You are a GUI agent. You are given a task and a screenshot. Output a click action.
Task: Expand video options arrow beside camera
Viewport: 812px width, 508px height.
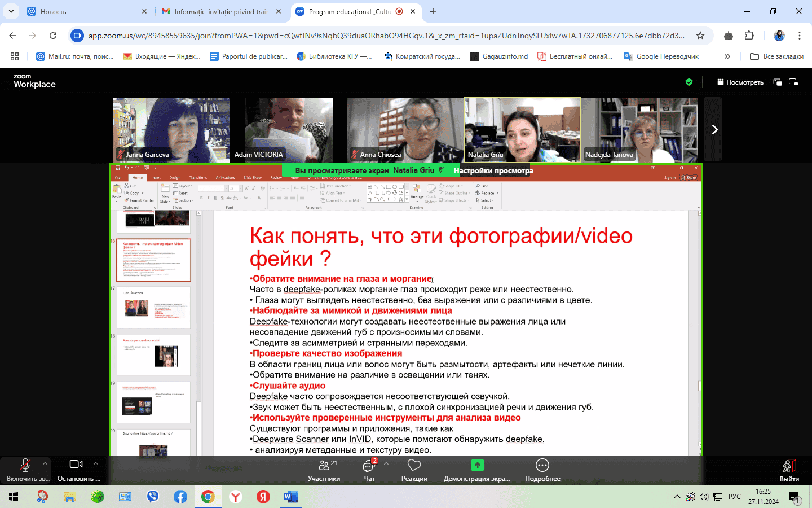96,463
